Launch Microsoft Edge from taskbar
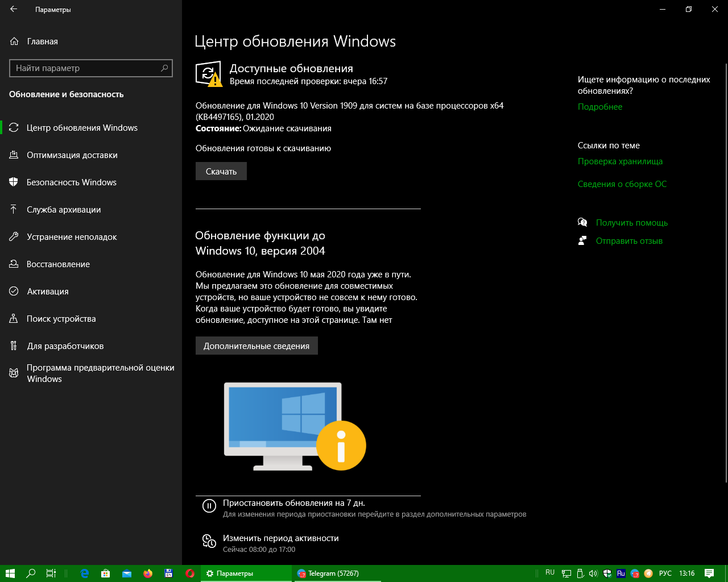Screen dimensions: 728x582 (85, 573)
